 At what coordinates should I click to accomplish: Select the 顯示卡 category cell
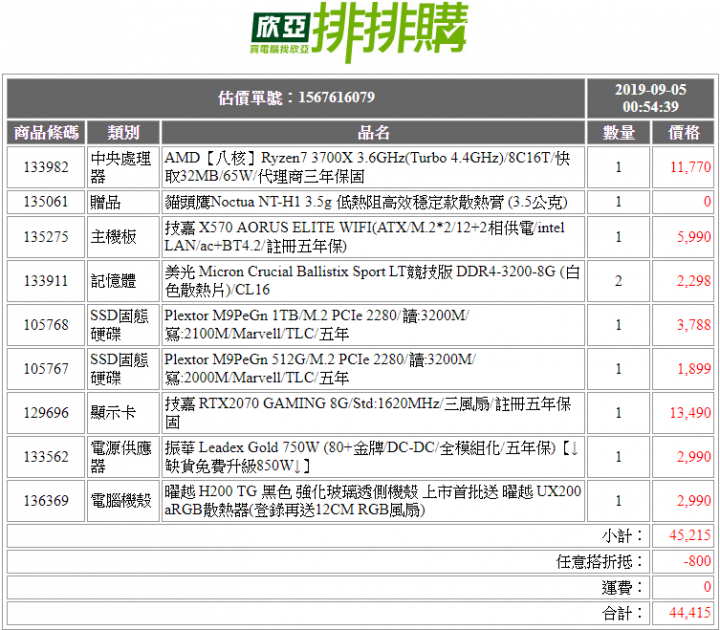(x=124, y=413)
